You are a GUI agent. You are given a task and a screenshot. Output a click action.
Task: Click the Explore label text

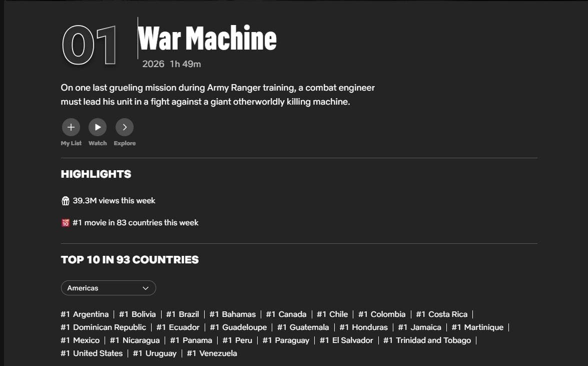coord(125,143)
